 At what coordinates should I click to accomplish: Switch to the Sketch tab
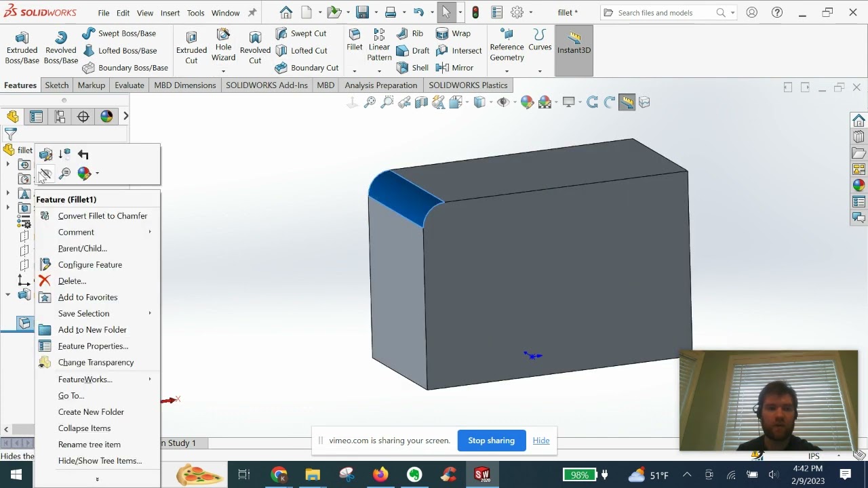(x=57, y=85)
